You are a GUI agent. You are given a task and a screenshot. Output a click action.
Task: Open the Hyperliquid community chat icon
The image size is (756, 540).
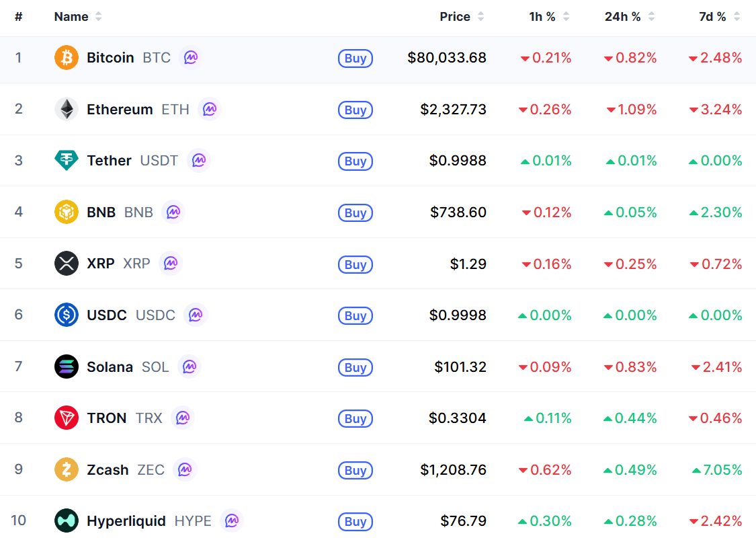click(231, 520)
